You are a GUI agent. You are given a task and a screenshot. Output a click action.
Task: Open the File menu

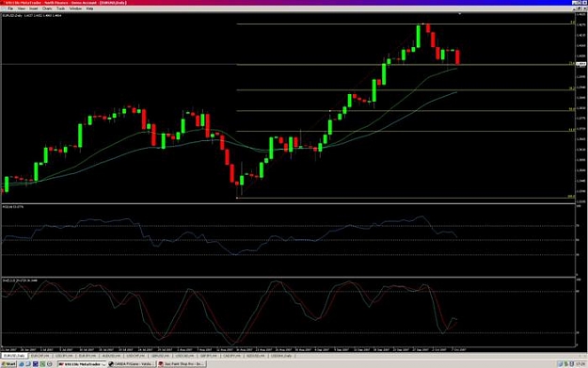10,8
